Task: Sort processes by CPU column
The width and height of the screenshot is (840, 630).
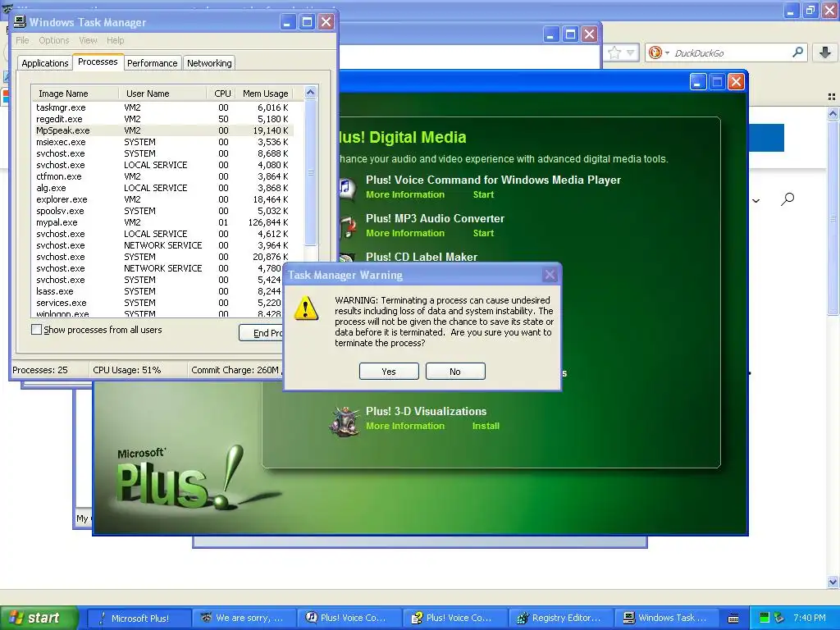Action: tap(221, 94)
